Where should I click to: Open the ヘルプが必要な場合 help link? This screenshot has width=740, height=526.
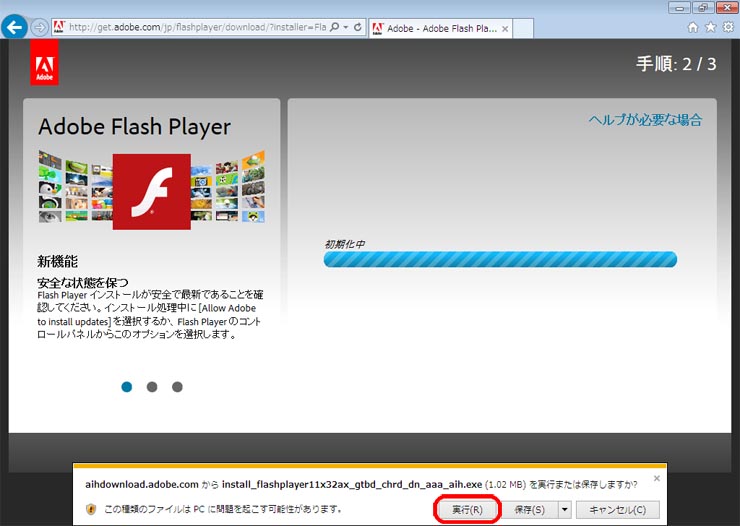[645, 120]
